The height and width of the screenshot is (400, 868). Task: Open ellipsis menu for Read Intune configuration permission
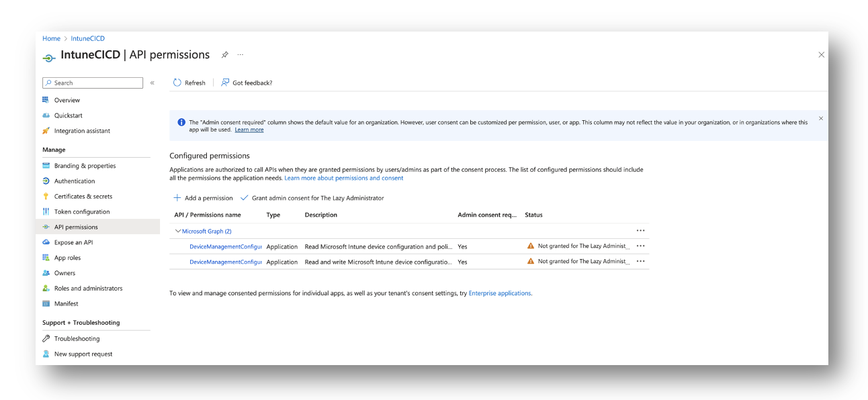pyautogui.click(x=640, y=246)
